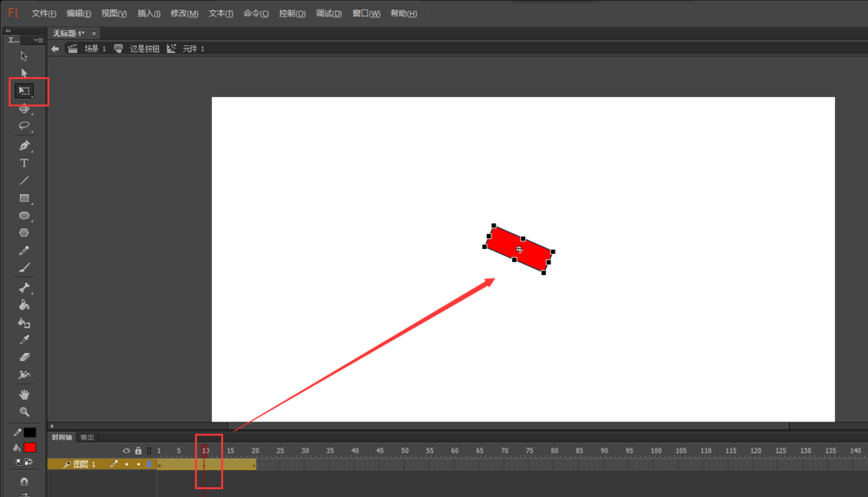Select the Free Transform tool
Image resolution: width=868 pixels, height=497 pixels.
(24, 91)
